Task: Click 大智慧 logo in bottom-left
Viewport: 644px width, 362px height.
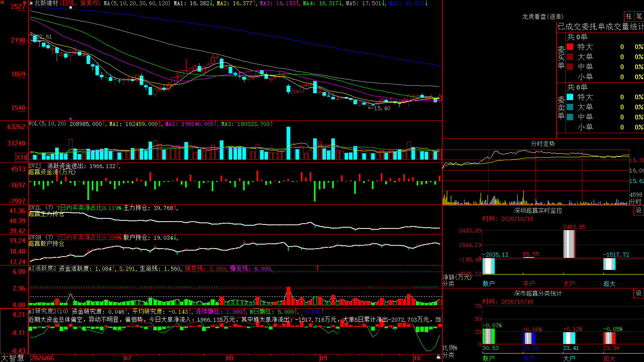Action: [x=12, y=358]
